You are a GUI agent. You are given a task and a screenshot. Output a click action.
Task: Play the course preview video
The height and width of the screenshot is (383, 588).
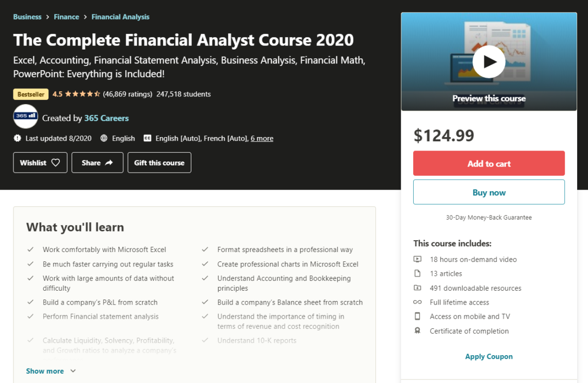pyautogui.click(x=488, y=61)
